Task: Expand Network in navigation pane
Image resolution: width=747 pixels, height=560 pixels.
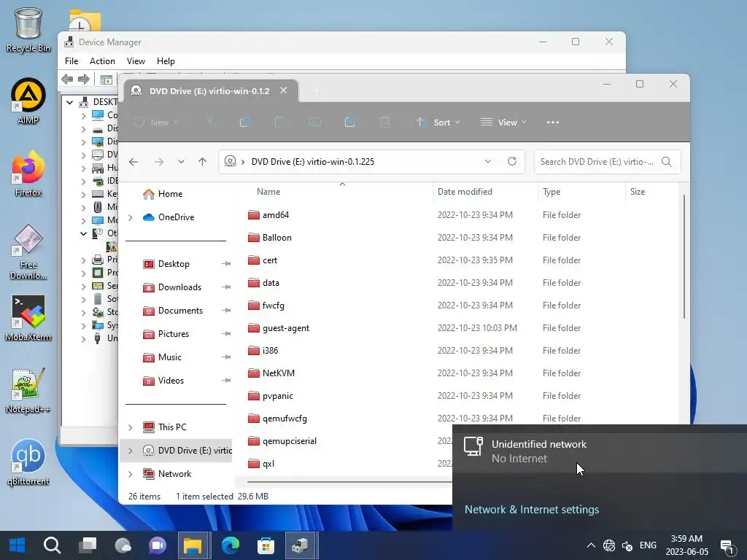Action: click(x=130, y=474)
